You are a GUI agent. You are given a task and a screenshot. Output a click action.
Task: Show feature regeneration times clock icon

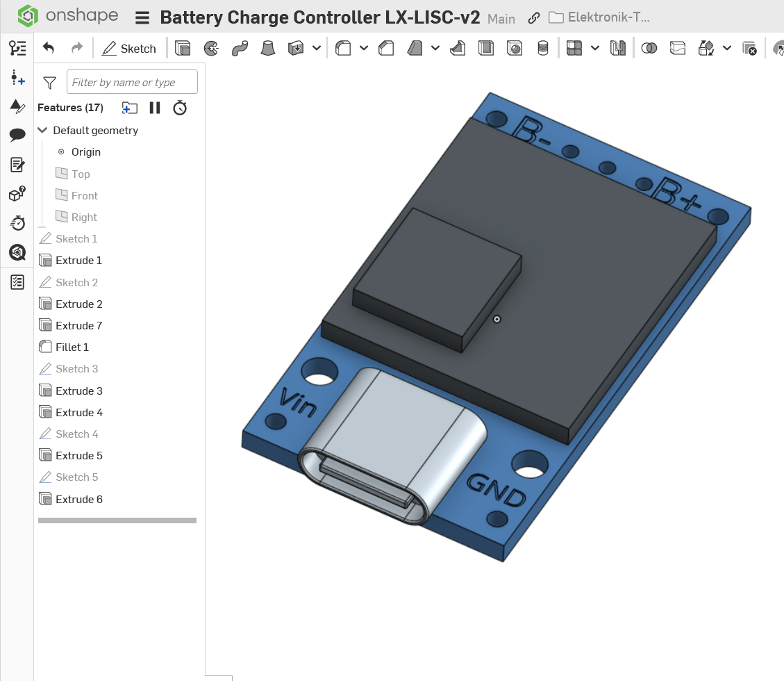180,108
